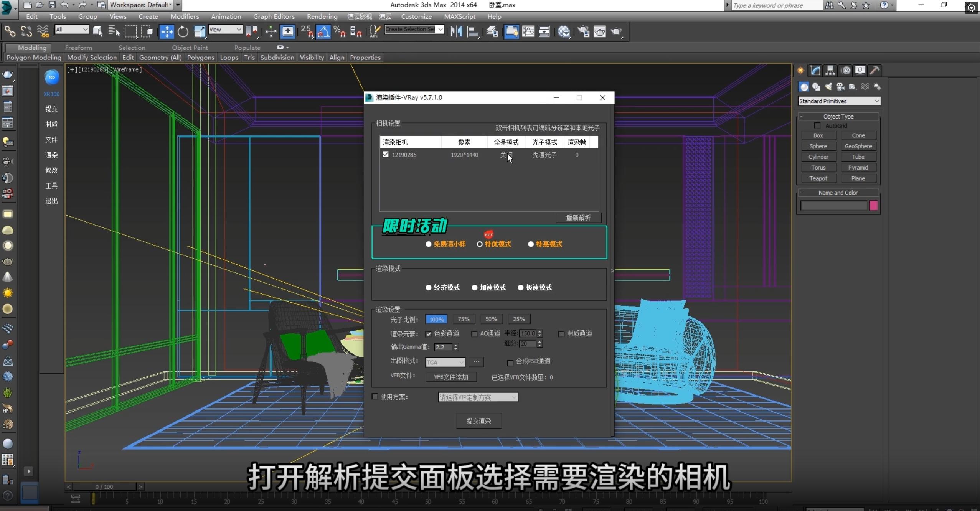Select the Move tool in toolbar
Screen dimensions: 980x511
[x=167, y=31]
